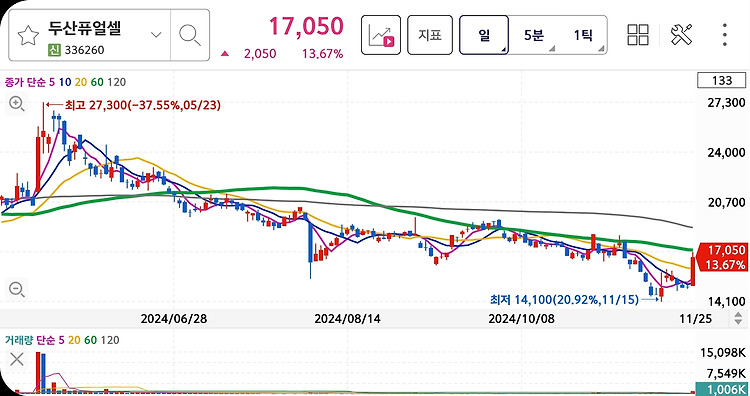
Task: Zoom out chart with minus magnifier
Action: click(x=17, y=289)
